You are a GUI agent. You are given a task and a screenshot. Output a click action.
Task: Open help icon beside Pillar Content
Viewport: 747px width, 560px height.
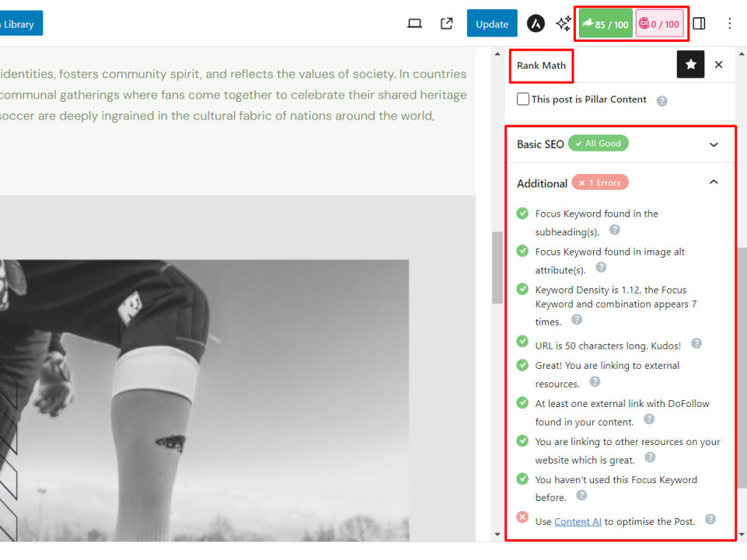[x=662, y=101]
